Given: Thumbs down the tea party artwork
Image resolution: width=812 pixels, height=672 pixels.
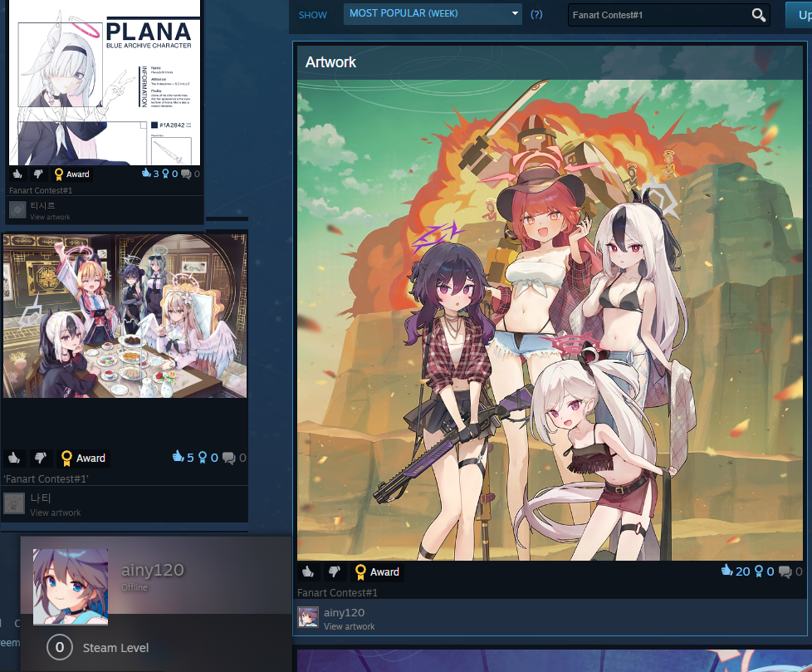Looking at the screenshot, I should point(41,458).
